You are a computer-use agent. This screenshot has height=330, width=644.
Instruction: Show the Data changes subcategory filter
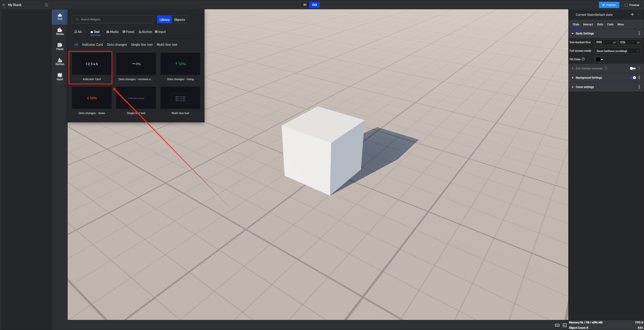(x=117, y=45)
